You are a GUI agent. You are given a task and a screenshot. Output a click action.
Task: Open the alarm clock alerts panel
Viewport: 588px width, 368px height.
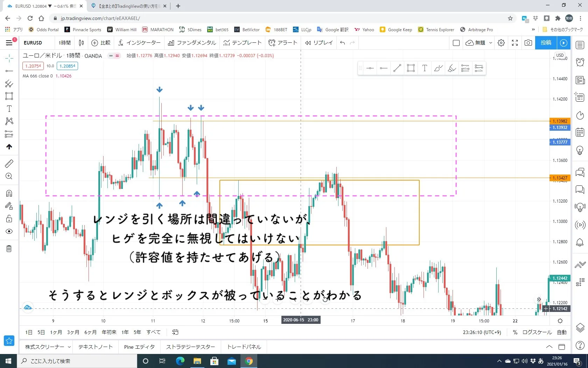point(580,62)
